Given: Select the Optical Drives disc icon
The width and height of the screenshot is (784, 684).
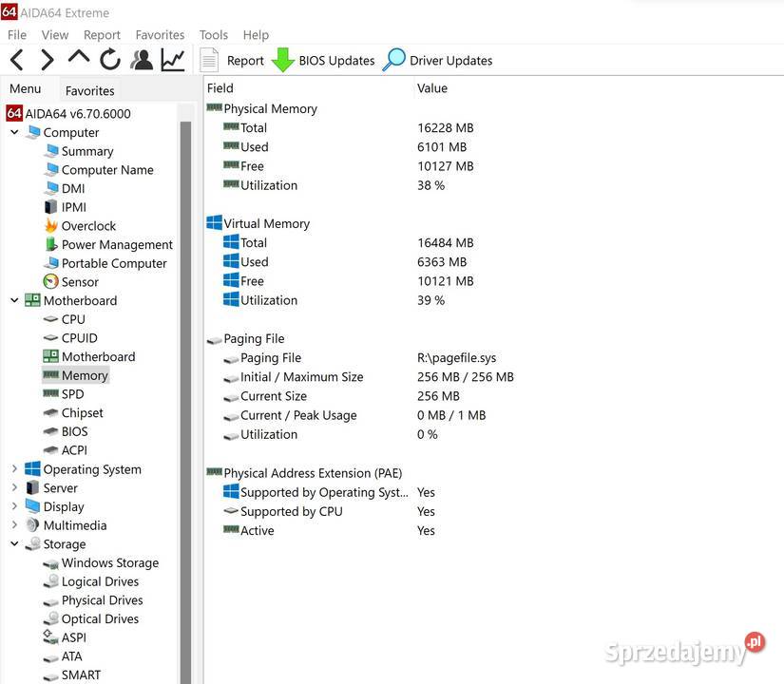Looking at the screenshot, I should (51, 618).
